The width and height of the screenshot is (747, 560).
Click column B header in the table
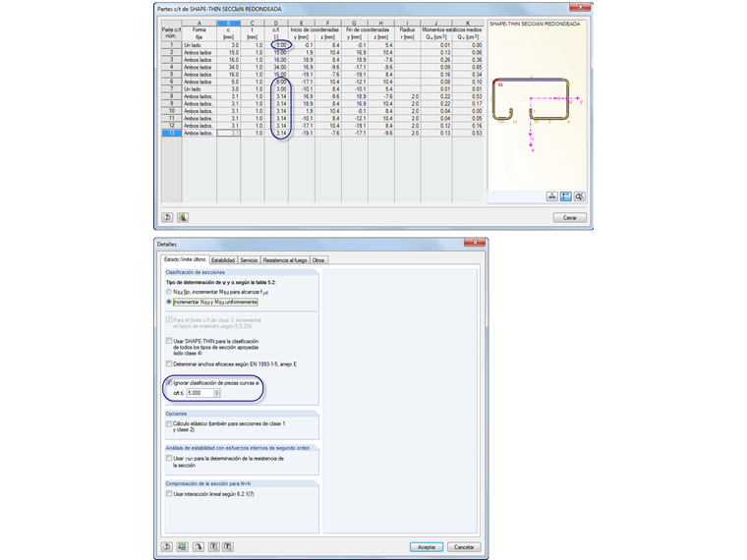229,23
